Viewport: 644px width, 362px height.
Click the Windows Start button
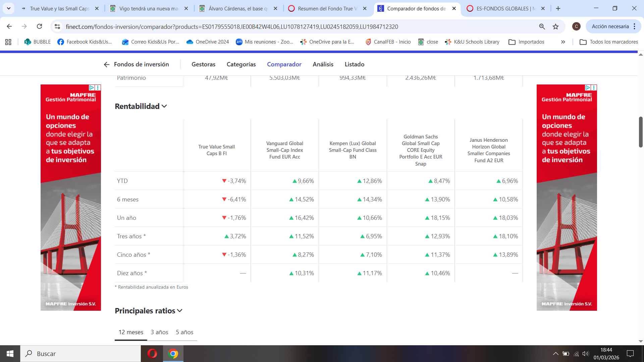click(x=10, y=354)
